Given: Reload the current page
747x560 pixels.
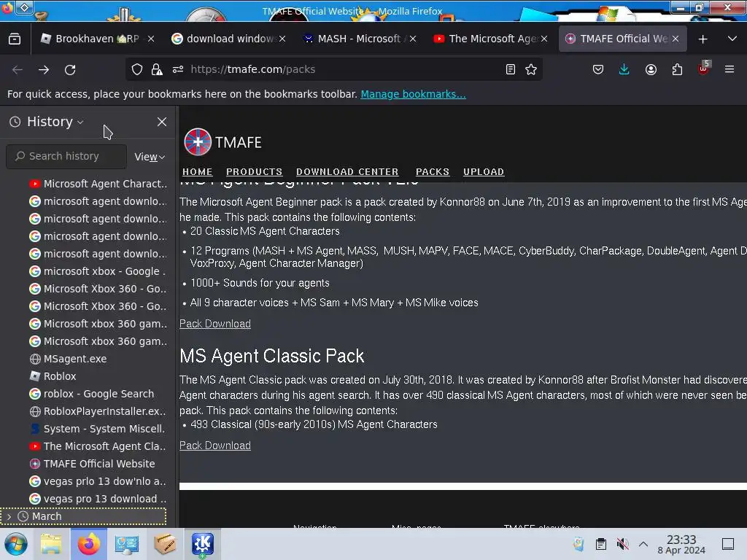Looking at the screenshot, I should tap(70, 69).
